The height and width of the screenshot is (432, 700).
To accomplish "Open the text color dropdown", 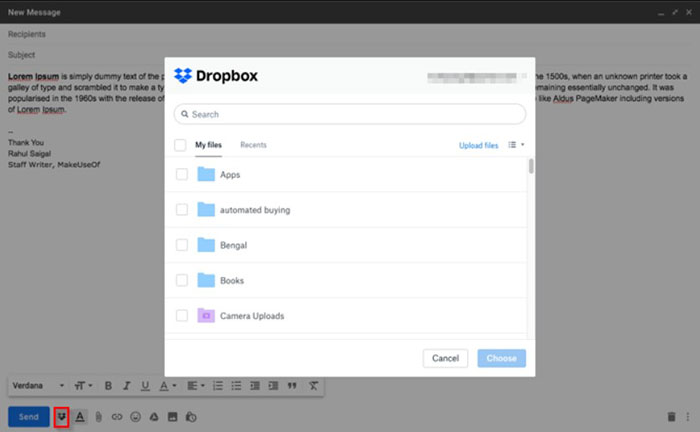I will pos(168,385).
